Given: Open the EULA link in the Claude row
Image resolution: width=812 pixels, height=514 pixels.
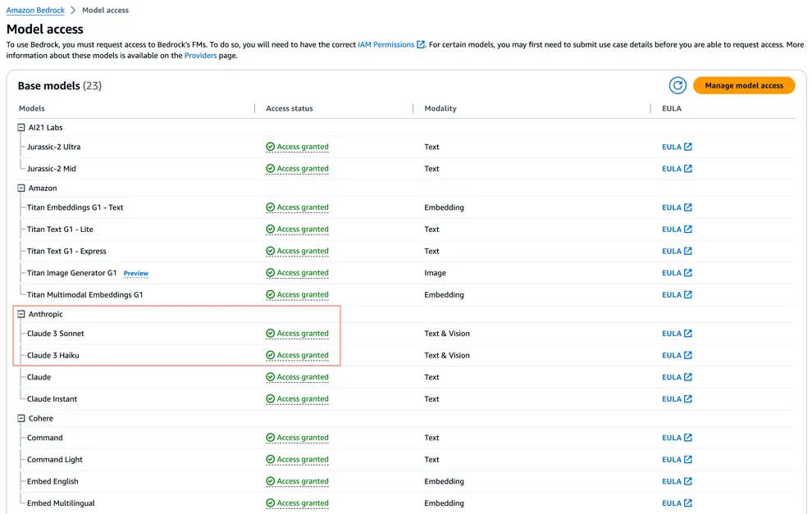Looking at the screenshot, I should [x=677, y=377].
